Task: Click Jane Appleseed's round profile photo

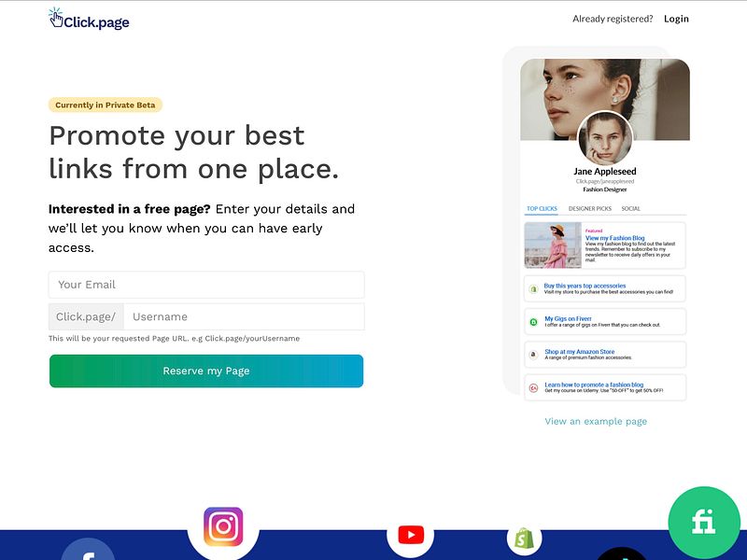Action: (605, 138)
